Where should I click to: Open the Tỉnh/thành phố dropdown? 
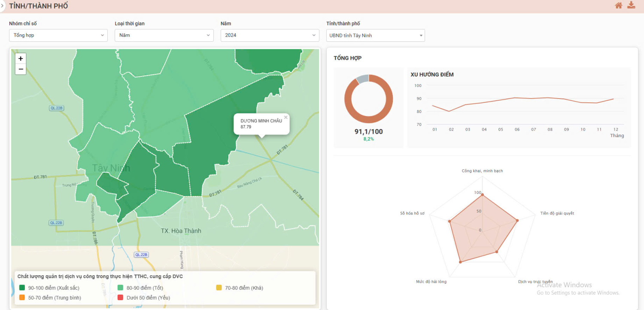376,35
